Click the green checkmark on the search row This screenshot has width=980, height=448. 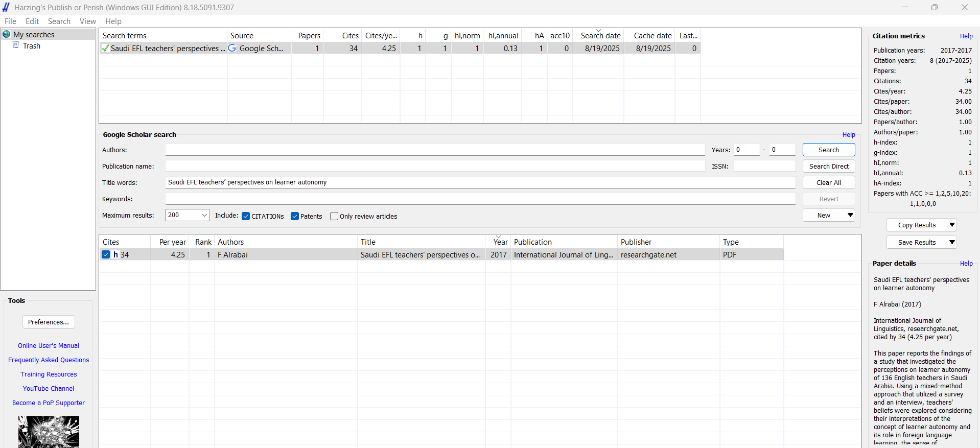tap(105, 48)
